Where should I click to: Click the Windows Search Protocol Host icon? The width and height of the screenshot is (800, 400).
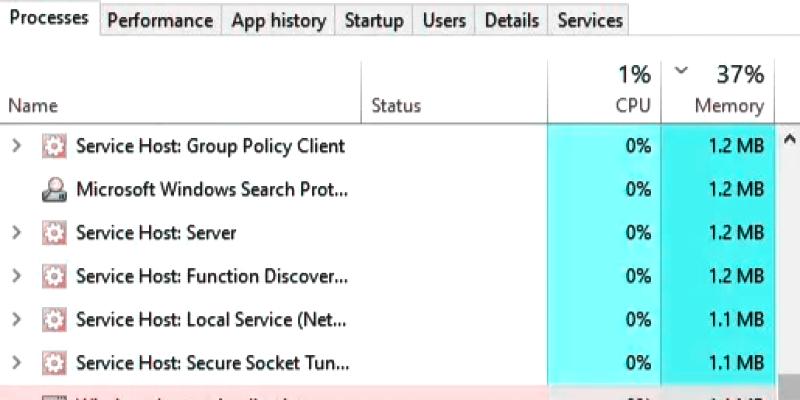(54, 190)
